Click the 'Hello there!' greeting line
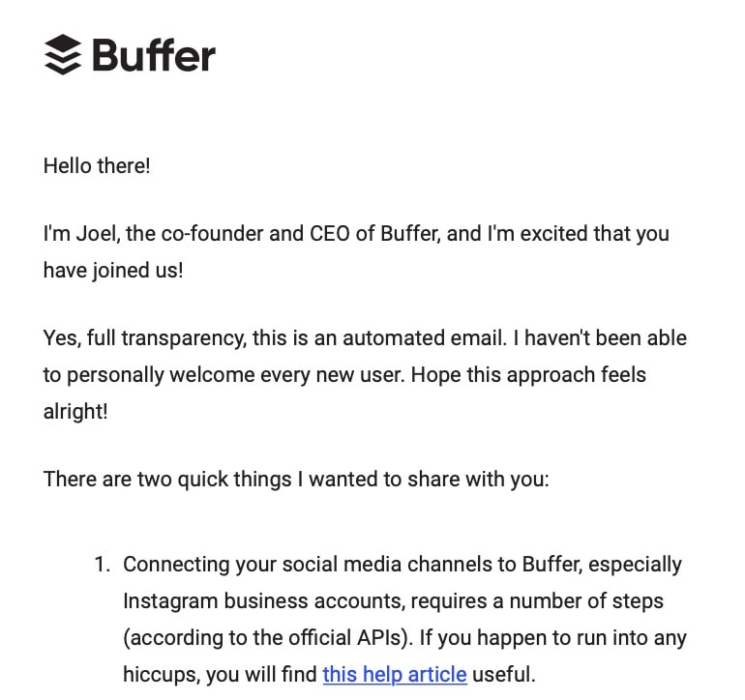This screenshot has height=700, width=745. [x=97, y=166]
